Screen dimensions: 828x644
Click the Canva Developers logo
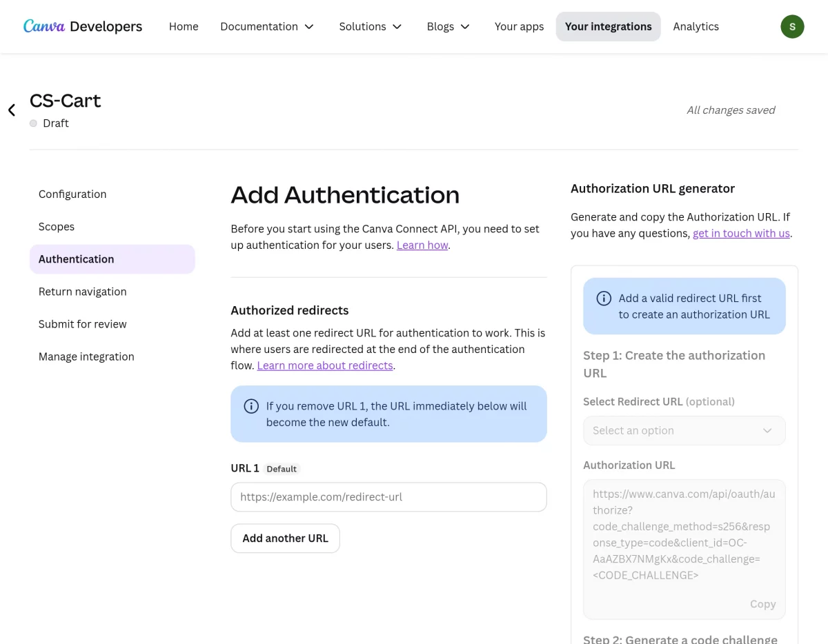(83, 26)
